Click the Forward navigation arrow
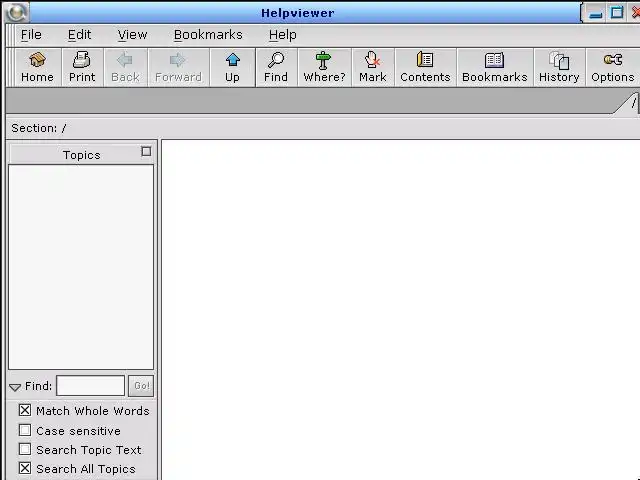Screen dimensions: 640x480 pyautogui.click(x=178, y=67)
